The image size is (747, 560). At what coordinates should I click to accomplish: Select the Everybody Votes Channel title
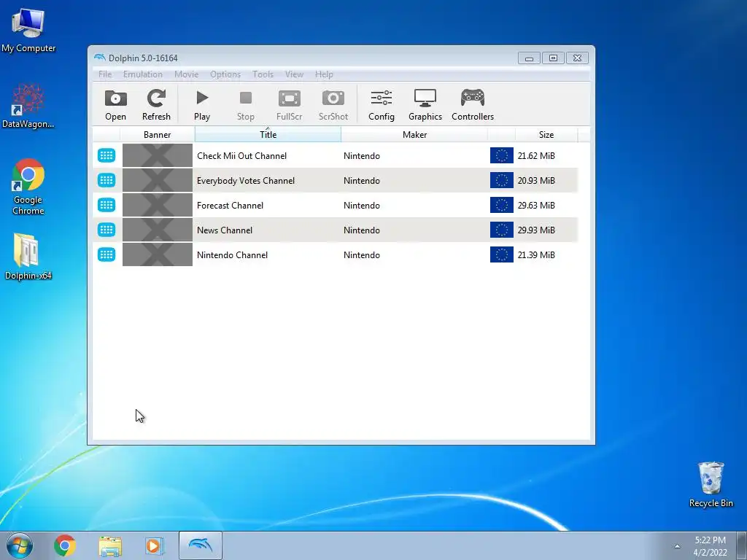click(246, 181)
